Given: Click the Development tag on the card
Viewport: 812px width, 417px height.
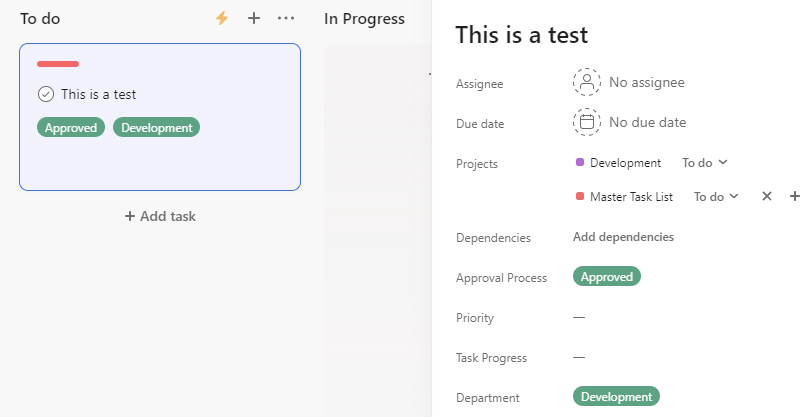Looking at the screenshot, I should 156,127.
